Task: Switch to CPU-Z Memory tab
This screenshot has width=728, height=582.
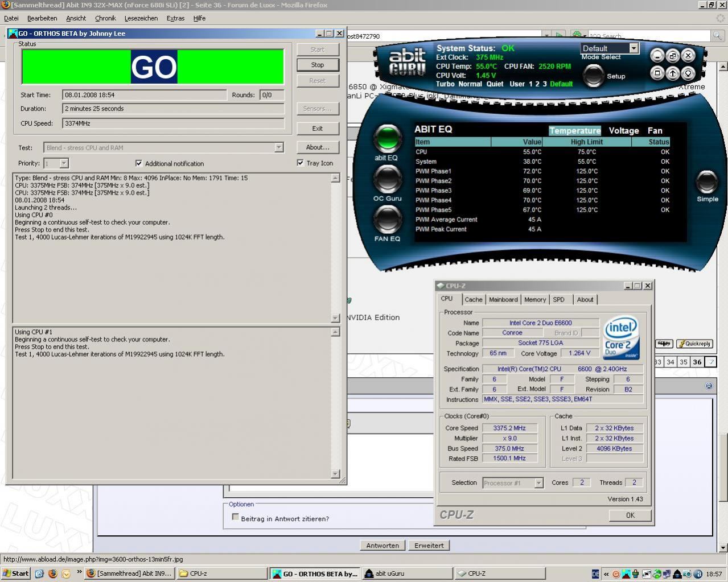Action: click(x=535, y=299)
